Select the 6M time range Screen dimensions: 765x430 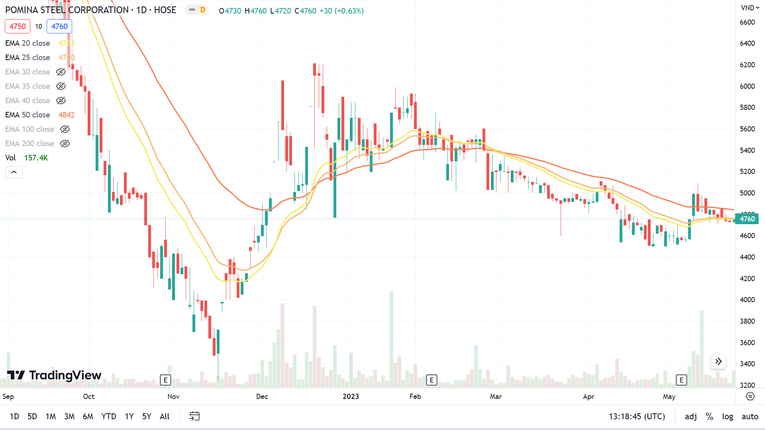coord(88,416)
